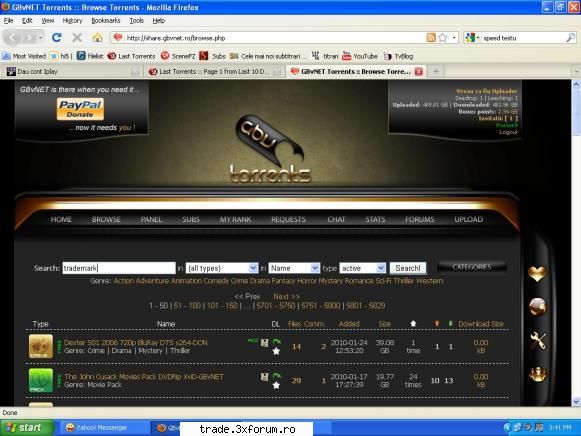Switch to the Last Torrents tab
The height and width of the screenshot is (436, 581).
point(214,71)
